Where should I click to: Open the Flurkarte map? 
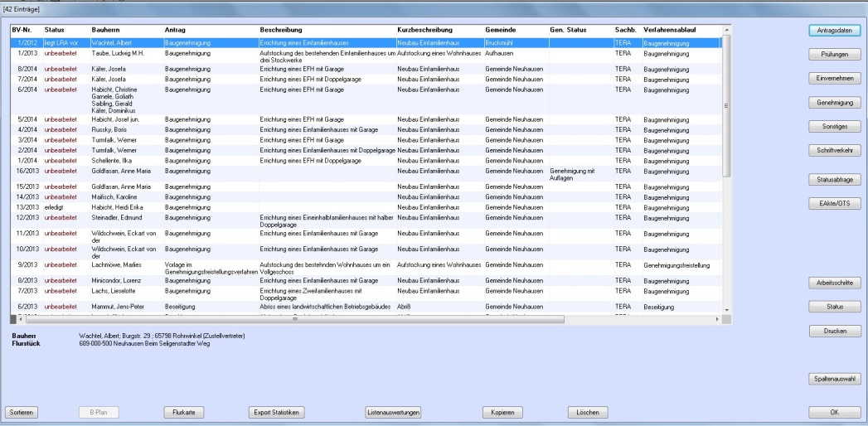(185, 412)
